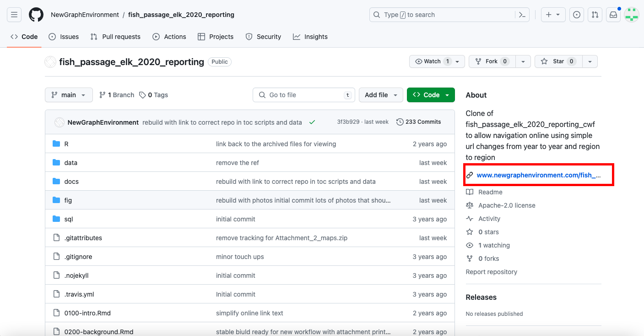
Task: Open the hamburger navigation menu
Action: click(x=14, y=15)
